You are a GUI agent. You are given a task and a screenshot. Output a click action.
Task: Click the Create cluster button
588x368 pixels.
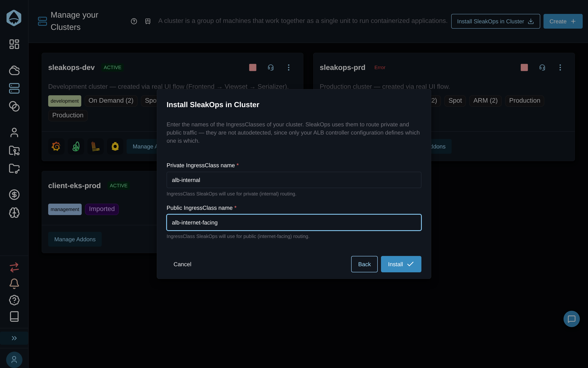point(563,21)
